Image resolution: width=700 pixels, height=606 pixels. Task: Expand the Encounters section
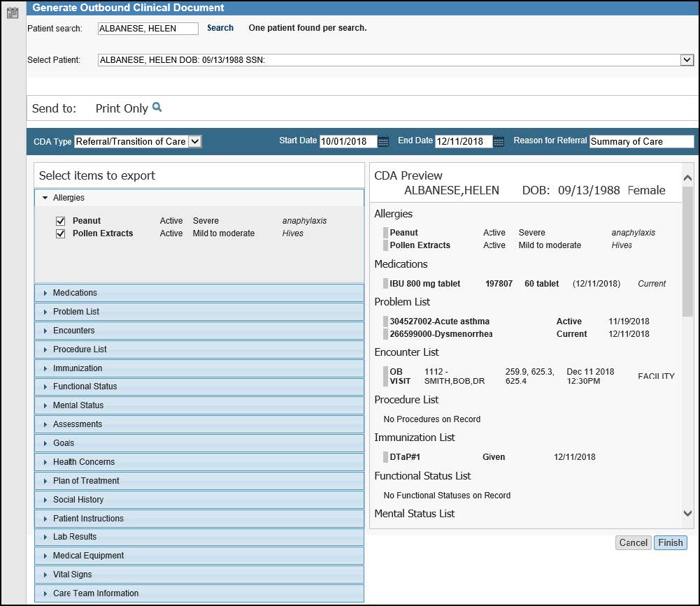click(199, 330)
